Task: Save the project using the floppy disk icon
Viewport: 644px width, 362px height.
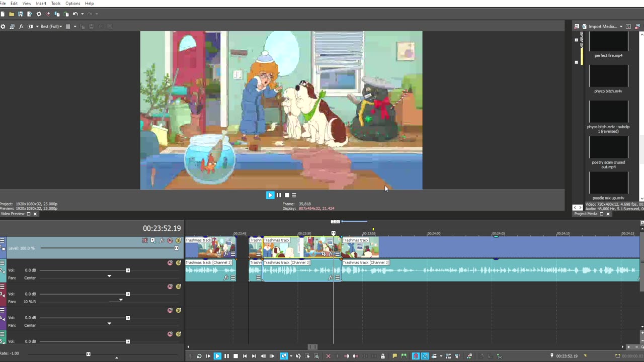Action: tap(21, 14)
